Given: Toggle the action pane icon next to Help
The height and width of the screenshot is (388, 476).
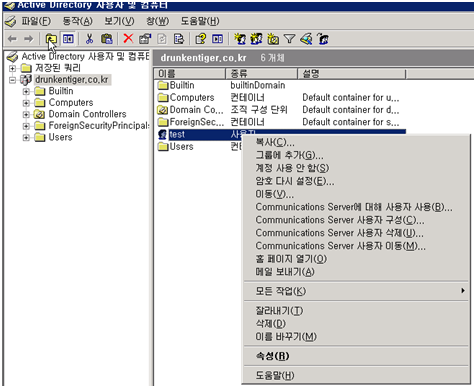Looking at the screenshot, I should 217,39.
